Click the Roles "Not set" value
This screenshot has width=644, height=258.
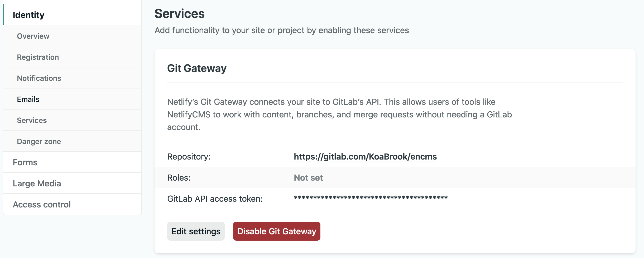pos(308,178)
